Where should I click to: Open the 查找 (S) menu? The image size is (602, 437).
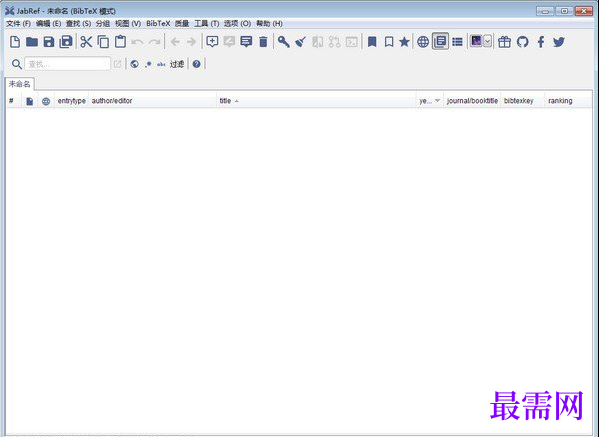click(x=78, y=24)
